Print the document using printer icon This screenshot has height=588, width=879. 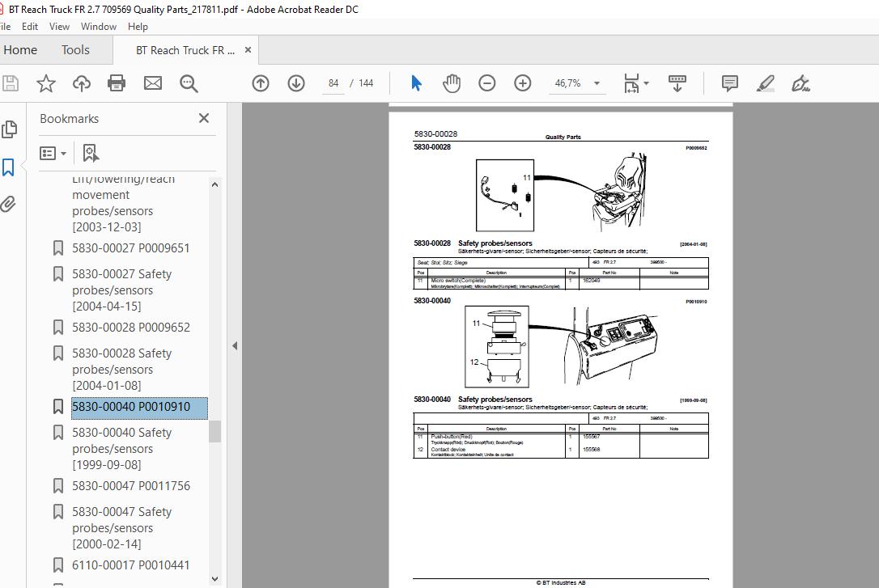click(x=117, y=83)
